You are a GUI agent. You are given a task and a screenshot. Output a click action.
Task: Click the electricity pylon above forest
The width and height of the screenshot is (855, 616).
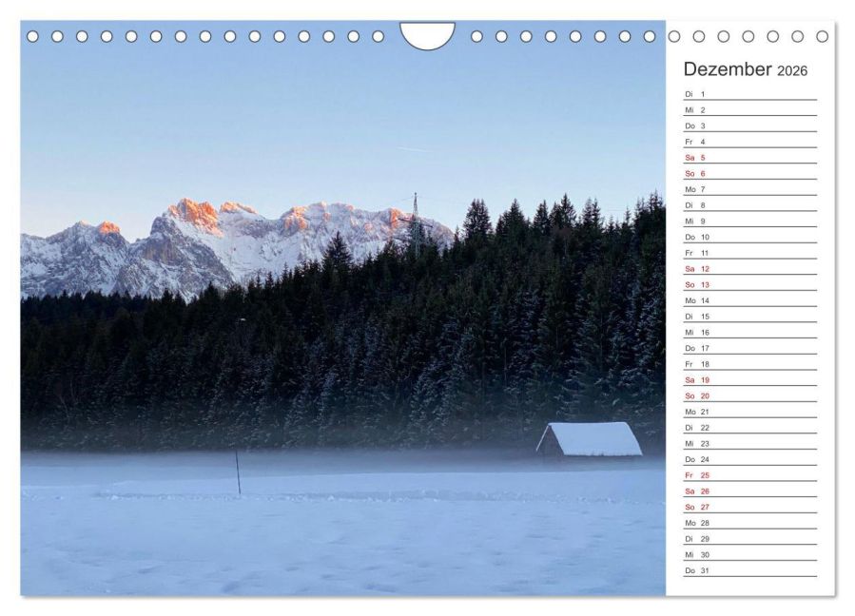click(415, 223)
